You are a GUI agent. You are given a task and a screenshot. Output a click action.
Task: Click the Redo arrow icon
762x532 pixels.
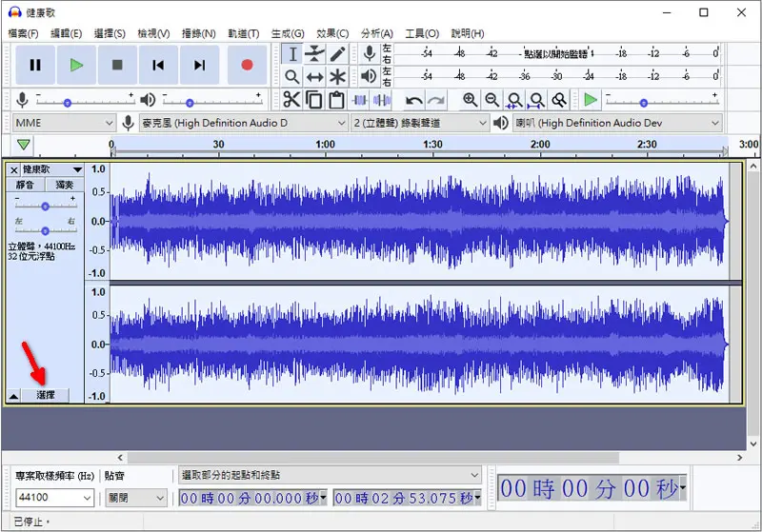click(436, 101)
